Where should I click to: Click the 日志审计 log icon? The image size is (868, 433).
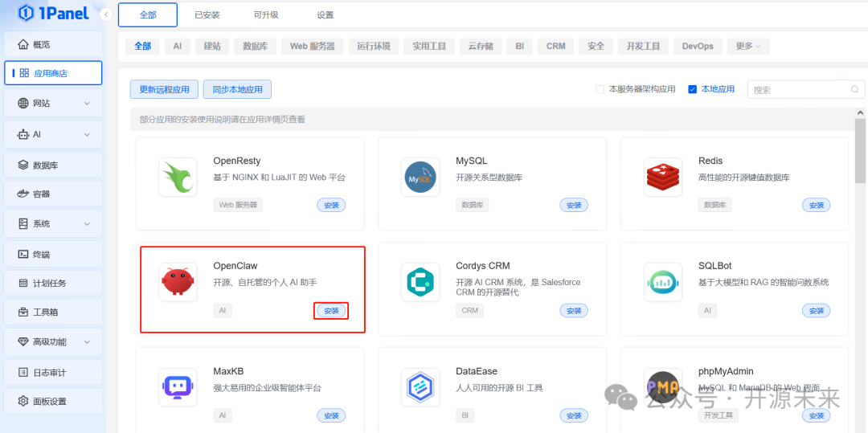23,372
